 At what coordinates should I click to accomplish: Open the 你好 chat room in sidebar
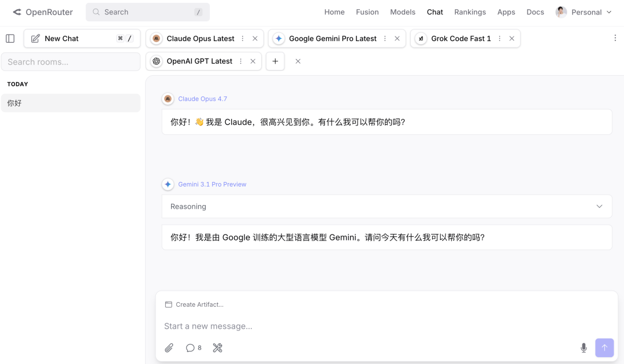click(x=71, y=103)
